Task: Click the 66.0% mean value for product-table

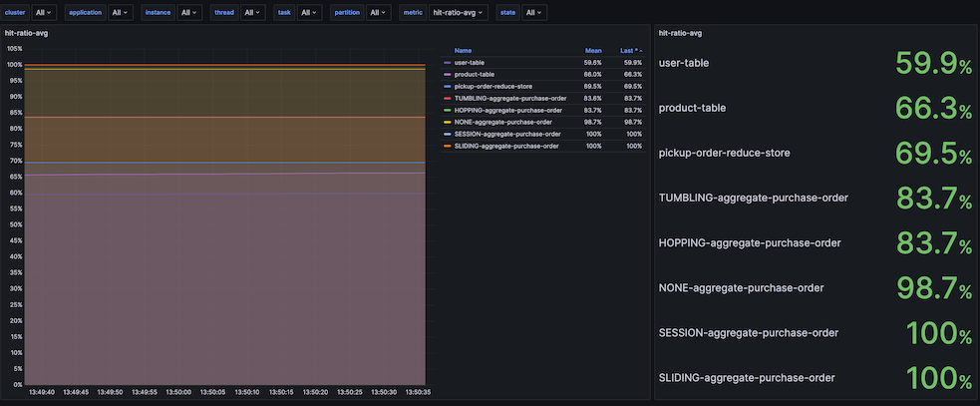Action: pyautogui.click(x=593, y=75)
